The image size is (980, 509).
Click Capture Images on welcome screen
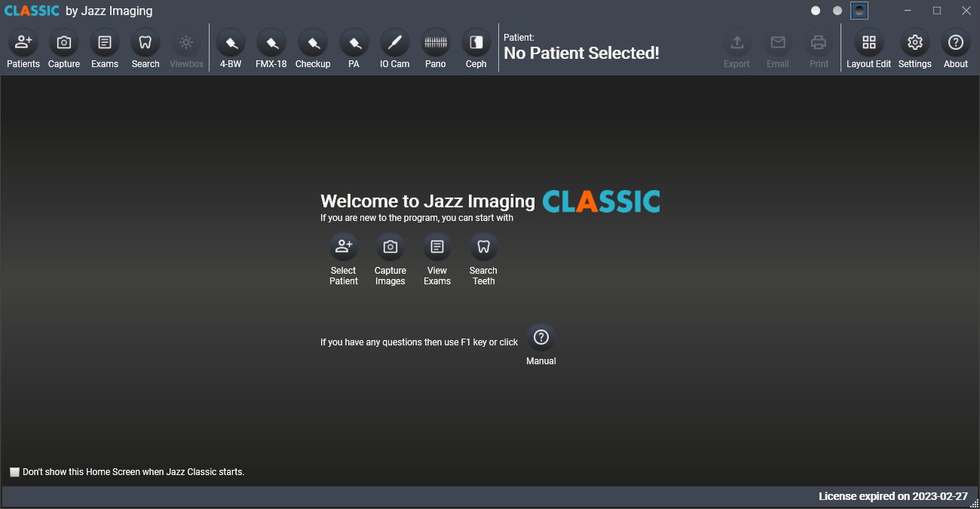click(x=390, y=247)
